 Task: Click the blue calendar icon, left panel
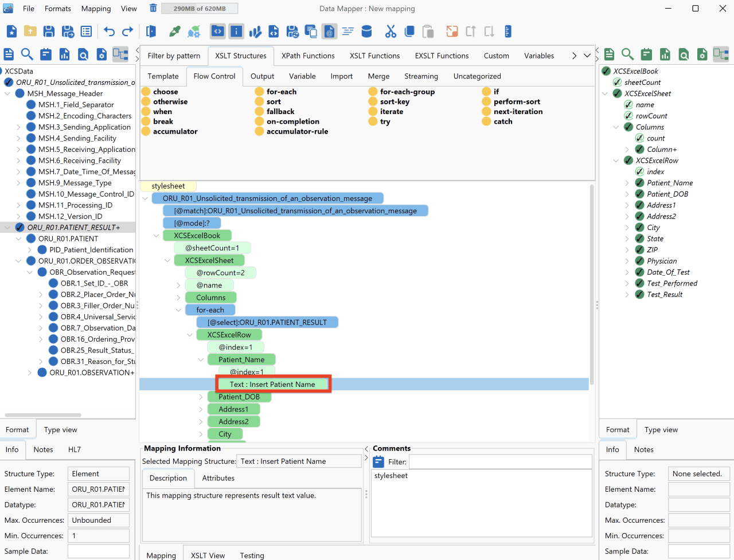(x=46, y=54)
